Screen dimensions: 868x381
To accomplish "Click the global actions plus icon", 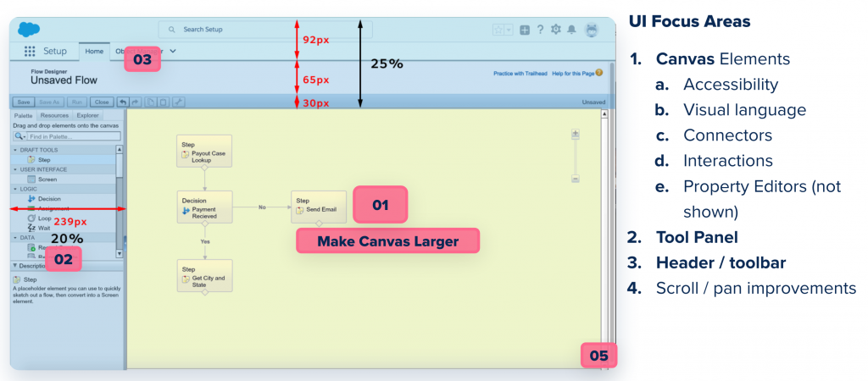I will (x=525, y=30).
